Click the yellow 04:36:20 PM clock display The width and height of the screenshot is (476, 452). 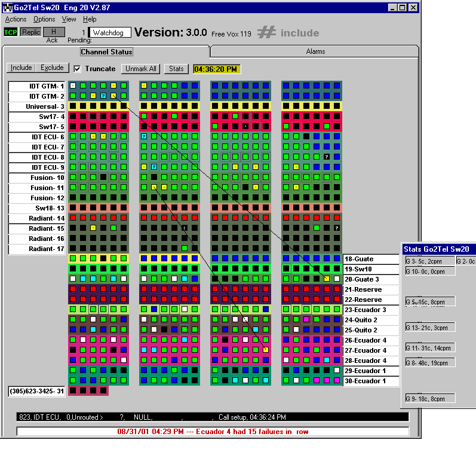[x=217, y=69]
